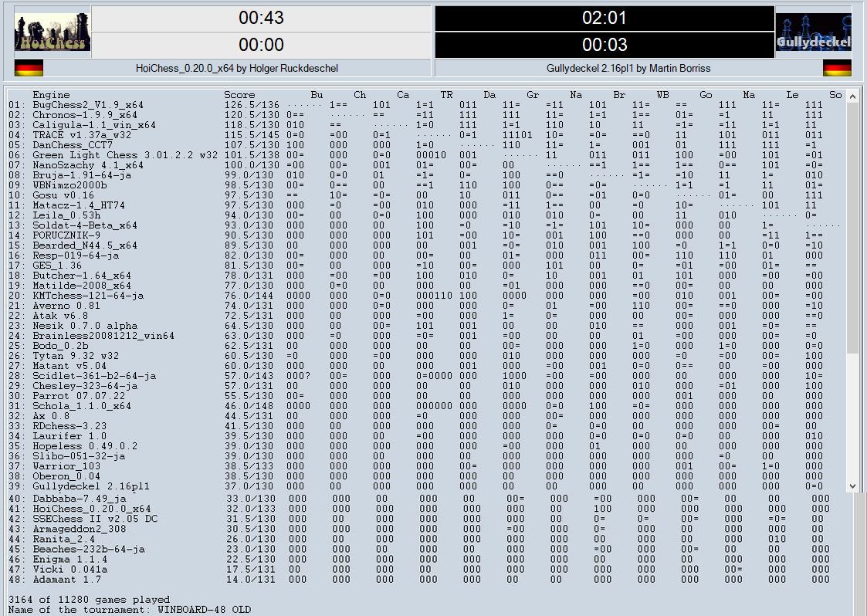This screenshot has width=867, height=616.
Task: Click the Enigma 1.1.4 row name
Action: pos(69,559)
